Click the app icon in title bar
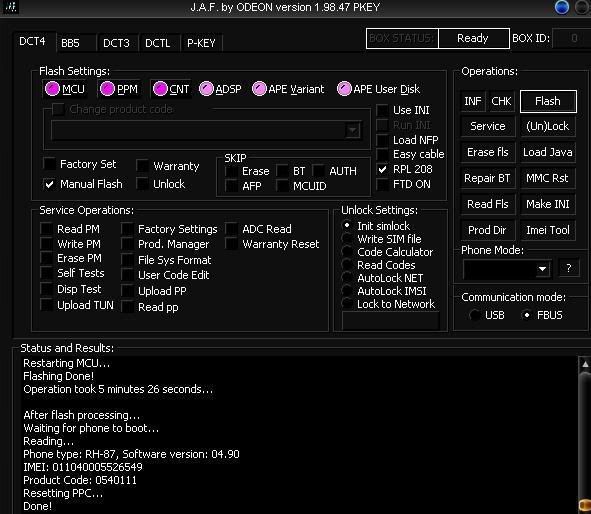591x514 pixels. [10, 7]
